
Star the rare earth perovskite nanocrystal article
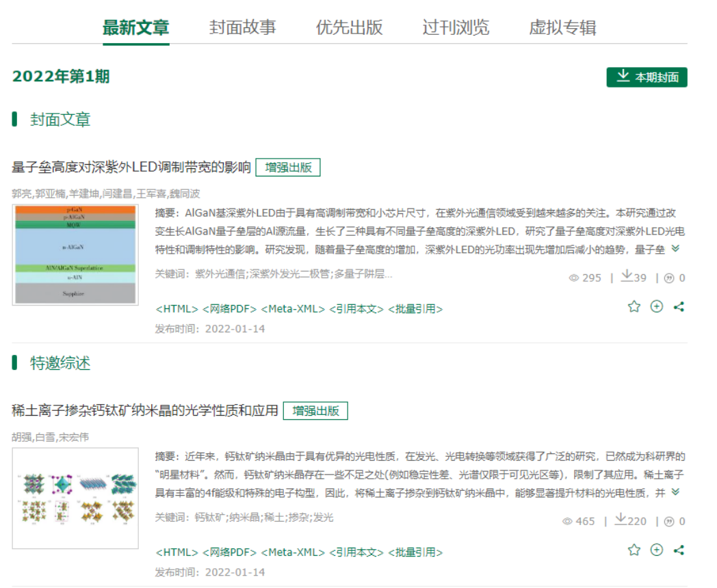click(x=634, y=550)
